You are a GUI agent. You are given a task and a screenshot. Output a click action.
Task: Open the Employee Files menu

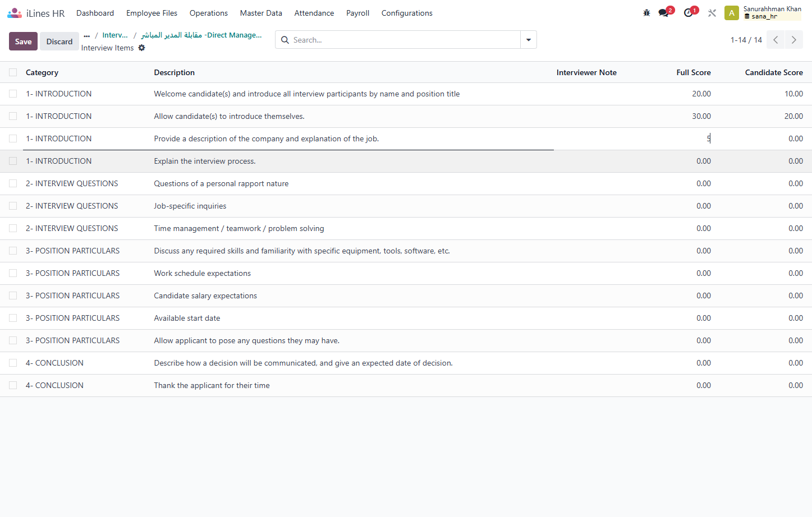pyautogui.click(x=152, y=13)
